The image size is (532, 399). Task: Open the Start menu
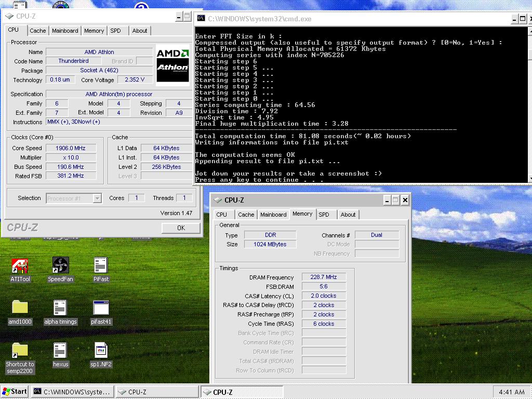(x=15, y=392)
